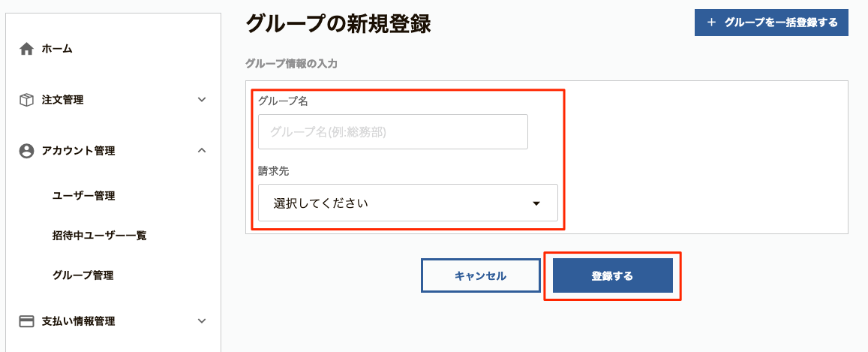
Task: Click the box icon beside 注文管理
Action: click(x=26, y=100)
